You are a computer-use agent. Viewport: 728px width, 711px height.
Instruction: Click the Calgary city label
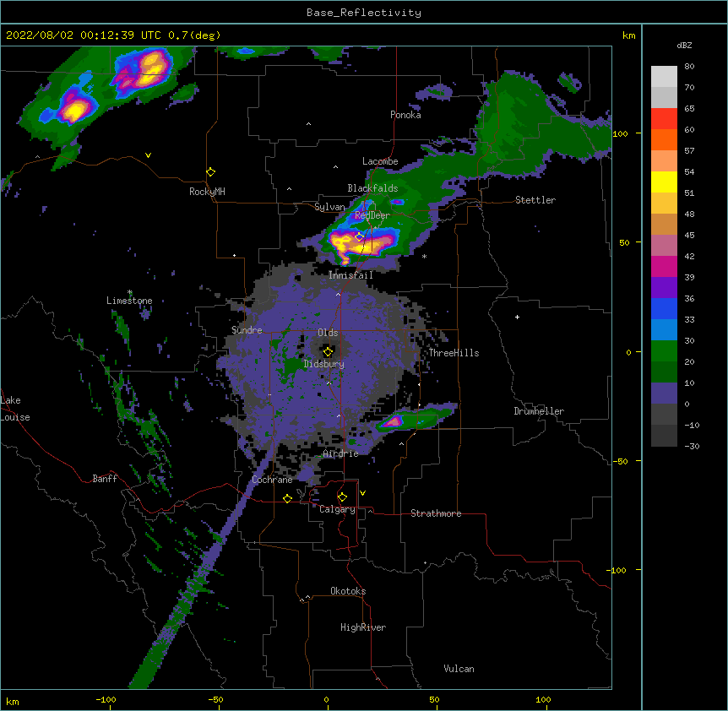click(x=337, y=509)
